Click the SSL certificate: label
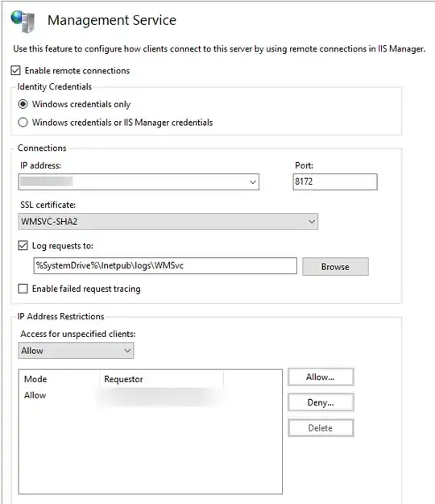Image resolution: width=435 pixels, height=504 pixels. (x=48, y=205)
